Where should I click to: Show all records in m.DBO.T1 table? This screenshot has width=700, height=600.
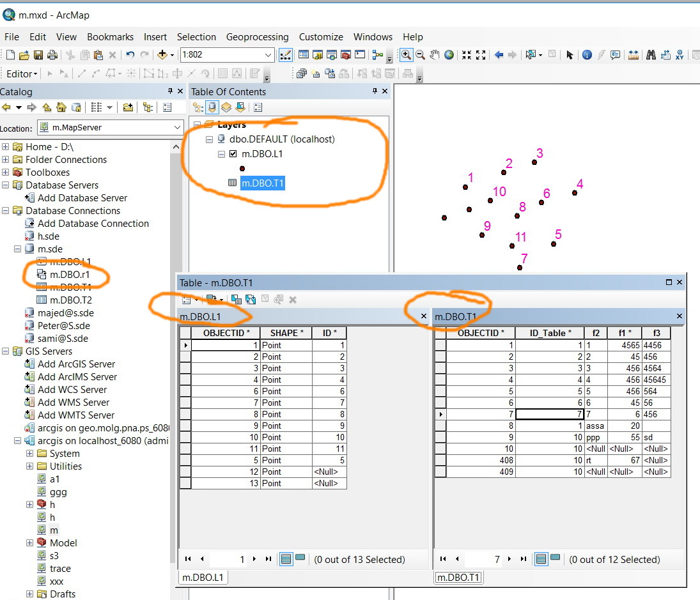pyautogui.click(x=541, y=559)
